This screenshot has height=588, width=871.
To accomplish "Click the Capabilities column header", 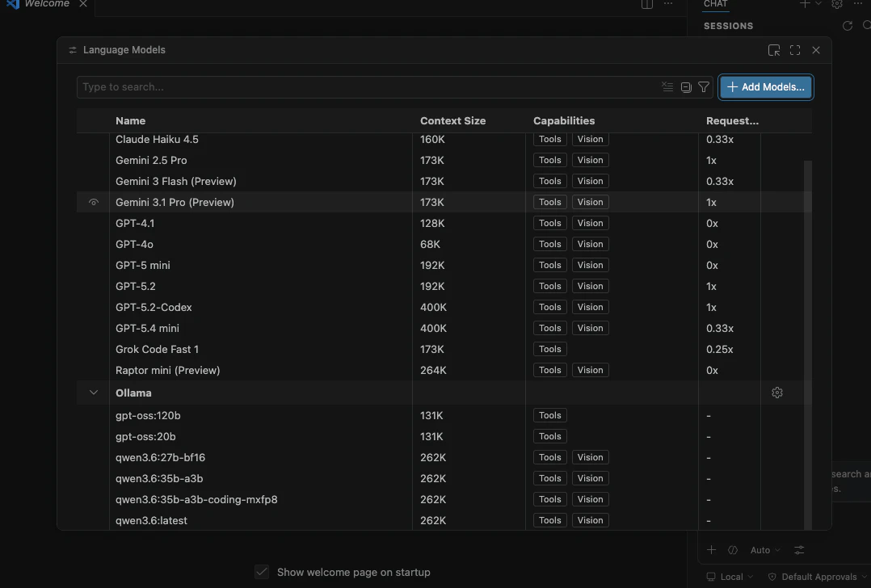I will coord(564,120).
